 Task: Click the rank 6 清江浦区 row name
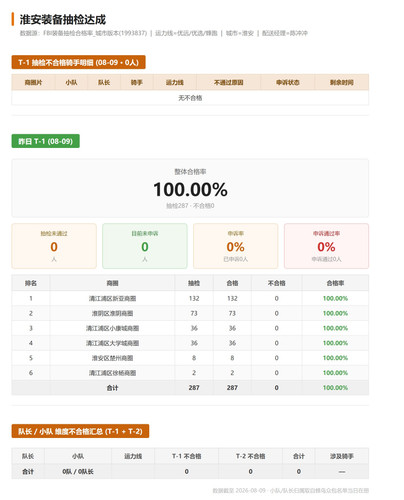pyautogui.click(x=112, y=373)
